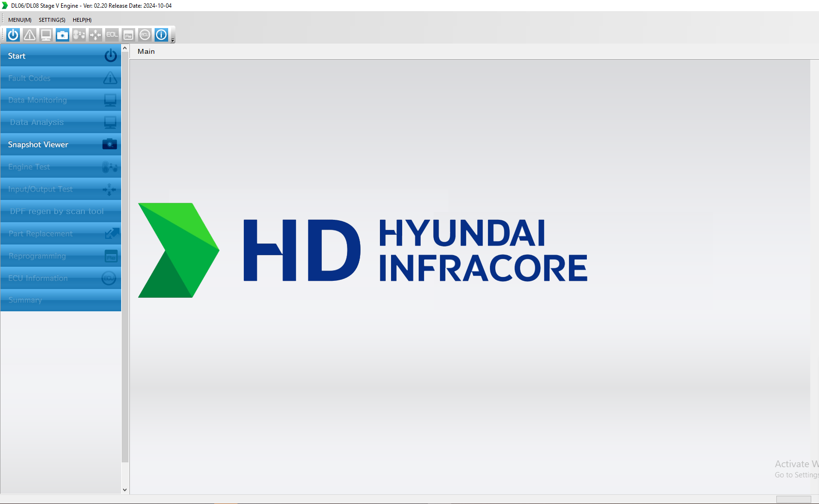Open Snapshot Viewer from the sidebar
819x504 pixels.
(x=61, y=145)
